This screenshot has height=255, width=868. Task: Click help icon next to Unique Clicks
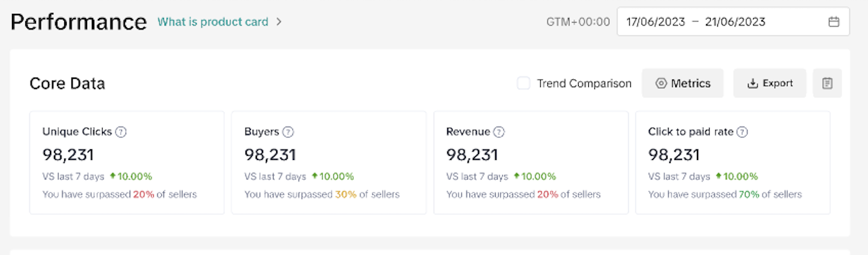point(121,132)
